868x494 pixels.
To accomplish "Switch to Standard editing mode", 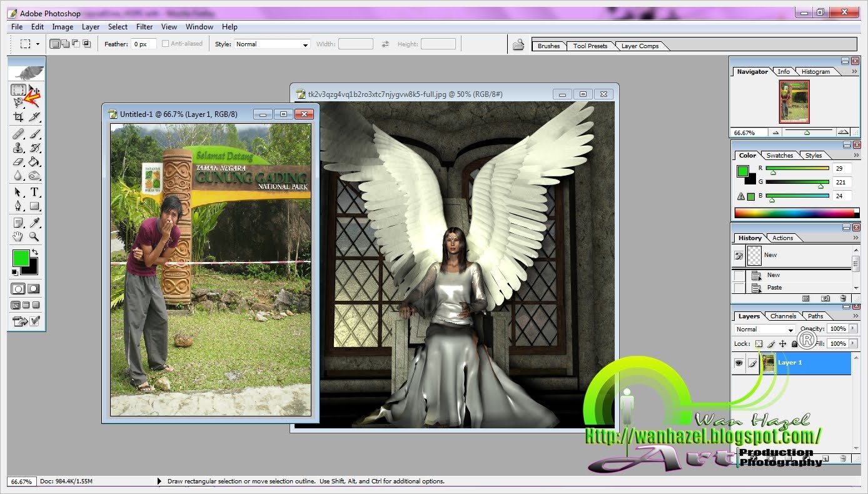I will tap(18, 289).
